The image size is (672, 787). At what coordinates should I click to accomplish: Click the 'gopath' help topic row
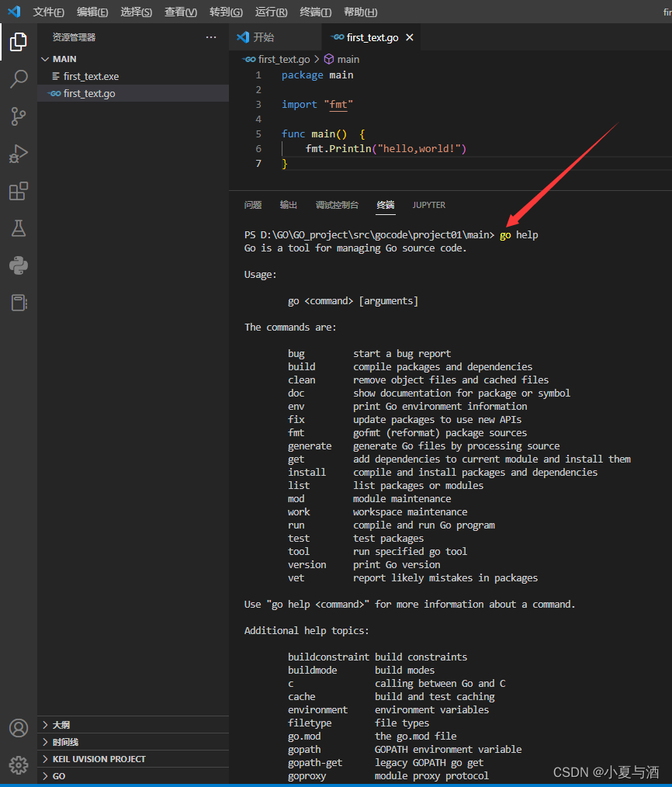404,749
